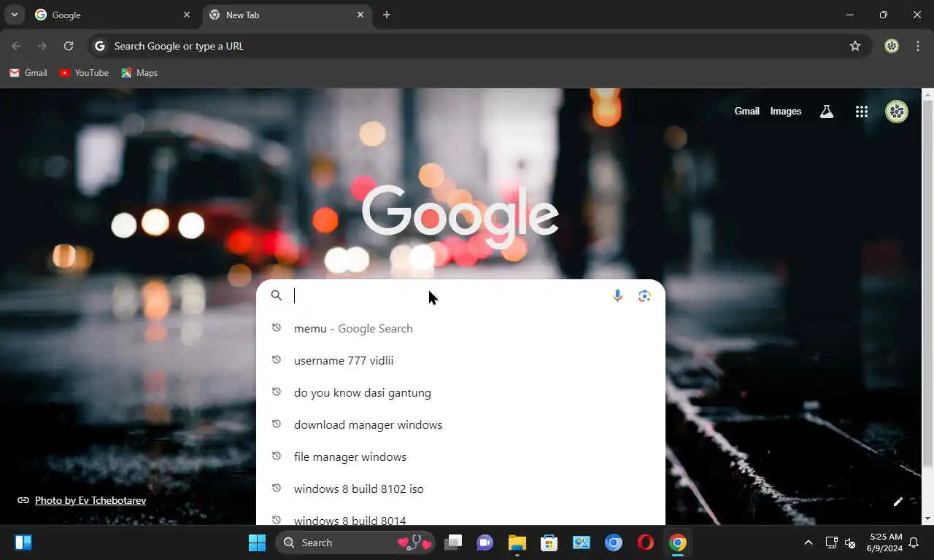Open Task View in the taskbar
This screenshot has width=934, height=560.
tap(453, 542)
